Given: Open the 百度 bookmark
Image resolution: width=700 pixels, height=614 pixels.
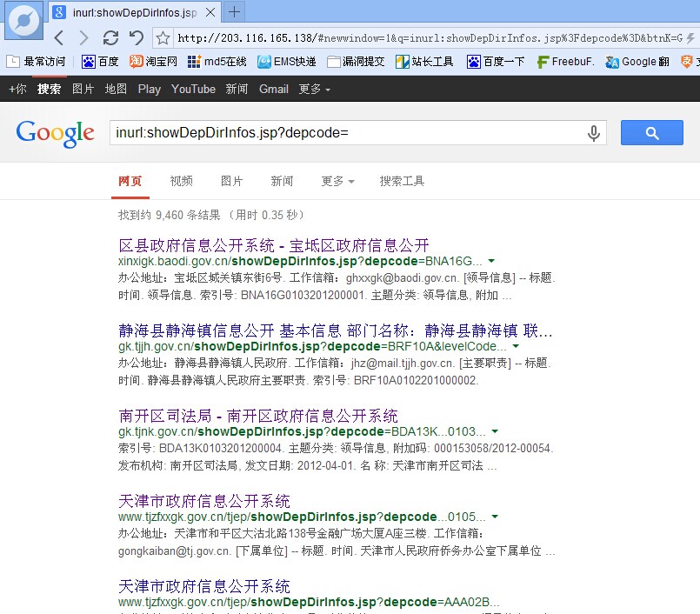Looking at the screenshot, I should coord(100,62).
